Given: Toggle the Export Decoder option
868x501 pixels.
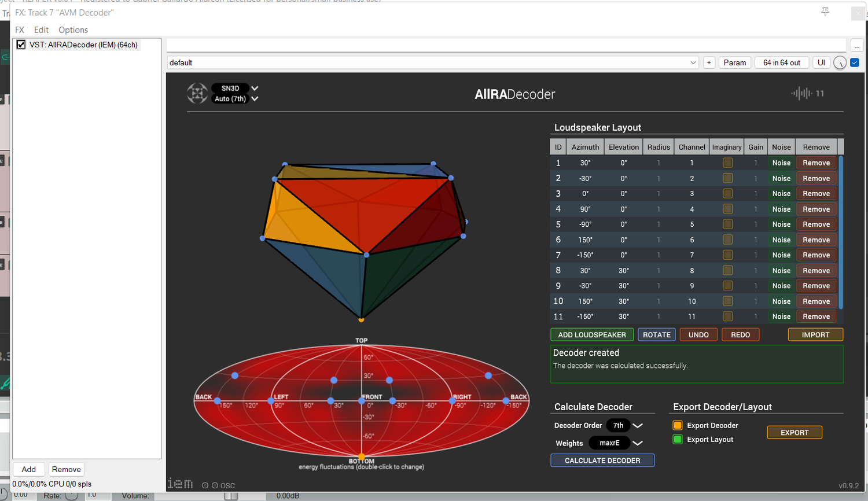Looking at the screenshot, I should (678, 425).
